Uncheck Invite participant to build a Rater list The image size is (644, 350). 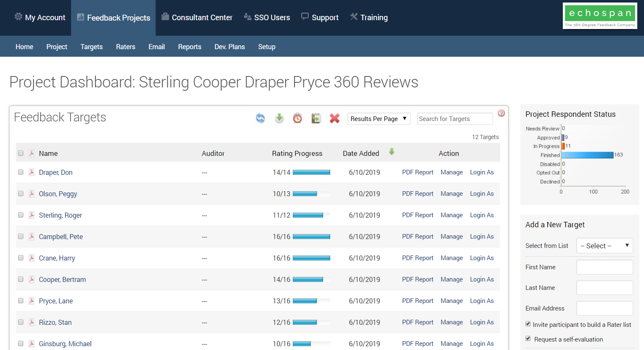click(x=528, y=324)
